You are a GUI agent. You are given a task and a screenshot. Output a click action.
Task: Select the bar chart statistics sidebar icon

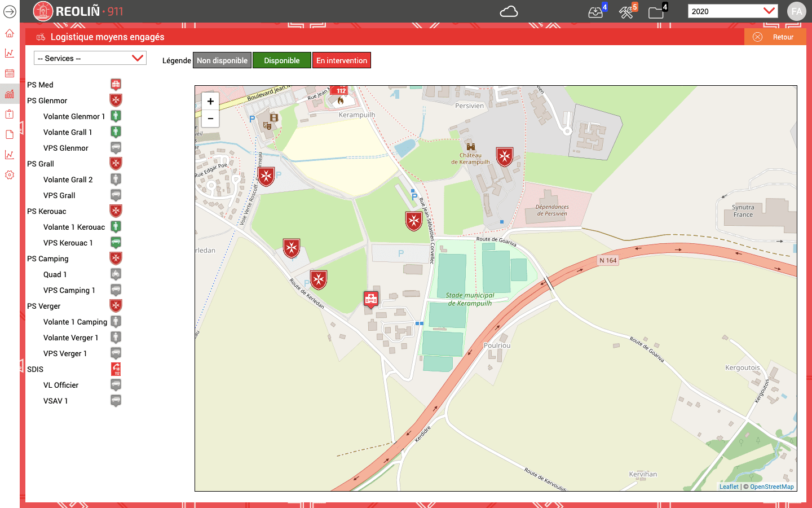coord(9,94)
